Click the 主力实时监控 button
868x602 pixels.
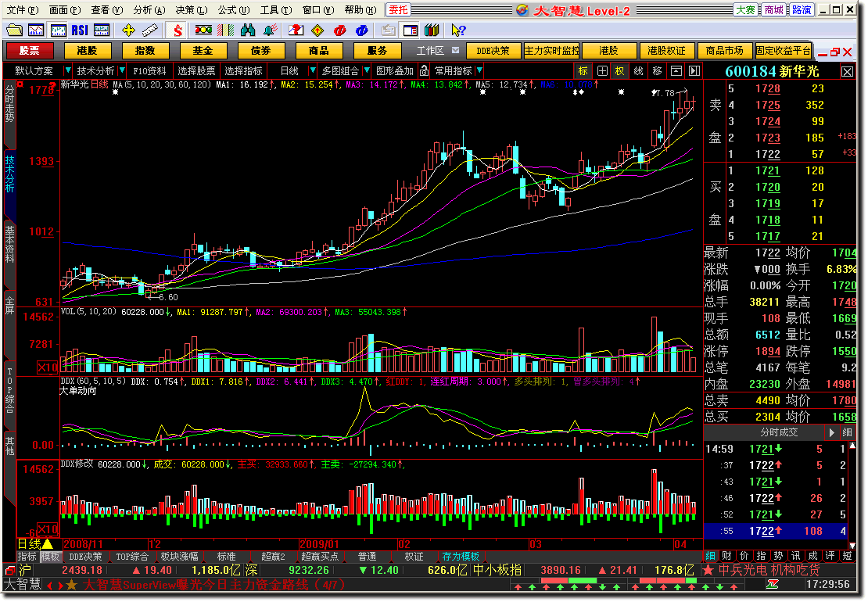pos(551,50)
